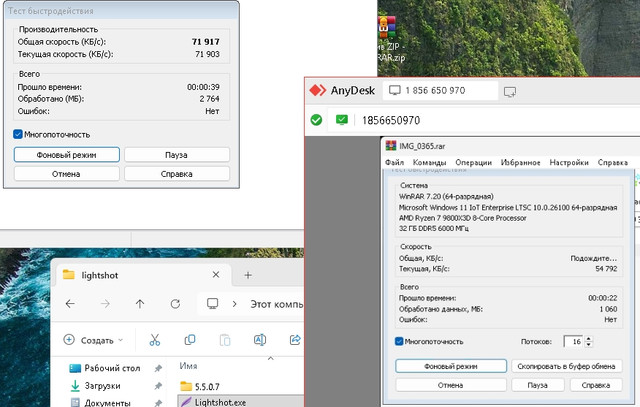Click Пауза in remote WinRAR dialog
The image size is (640, 407).
[538, 385]
